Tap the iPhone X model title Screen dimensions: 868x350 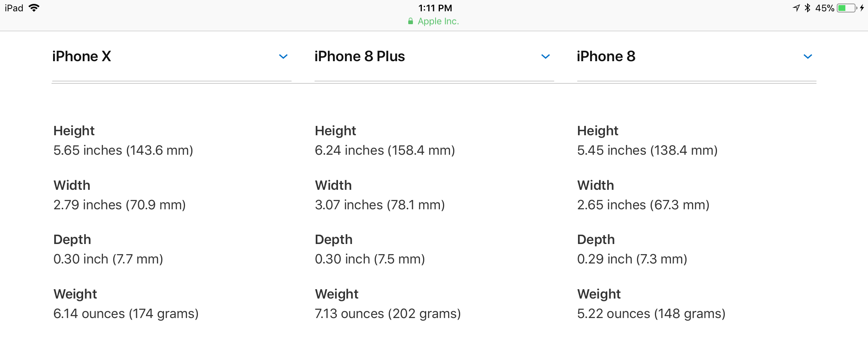tap(82, 57)
